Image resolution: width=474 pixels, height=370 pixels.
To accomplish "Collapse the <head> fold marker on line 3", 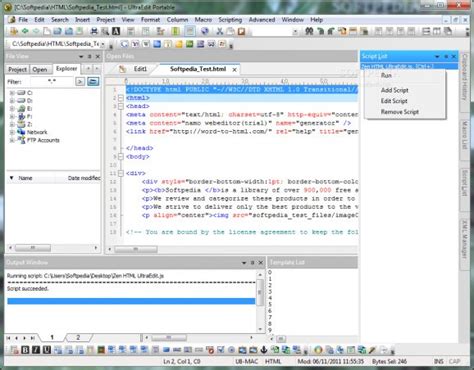I will 121,106.
